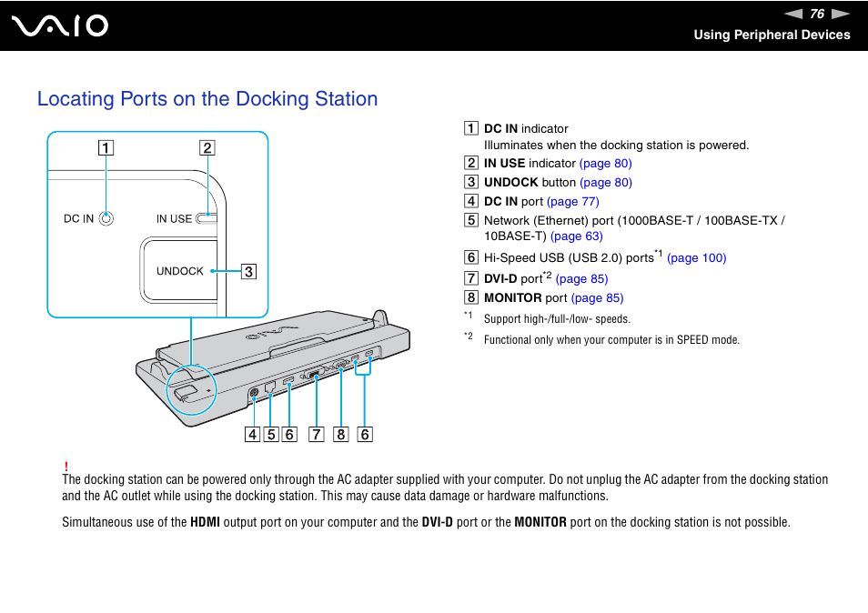Click the AC adapter warning paragraph
The width and height of the screenshot is (868, 613).
click(445, 487)
